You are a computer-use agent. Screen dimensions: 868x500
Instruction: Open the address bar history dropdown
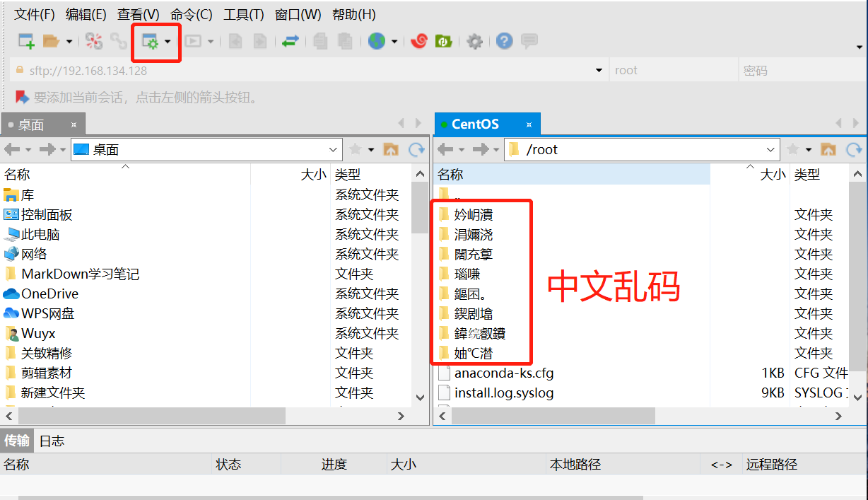click(x=599, y=70)
